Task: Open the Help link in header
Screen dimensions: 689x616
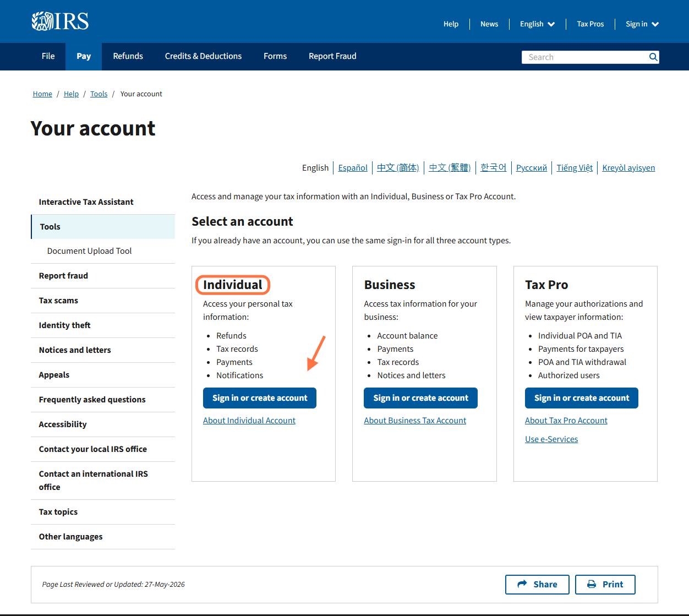Action: [x=451, y=24]
